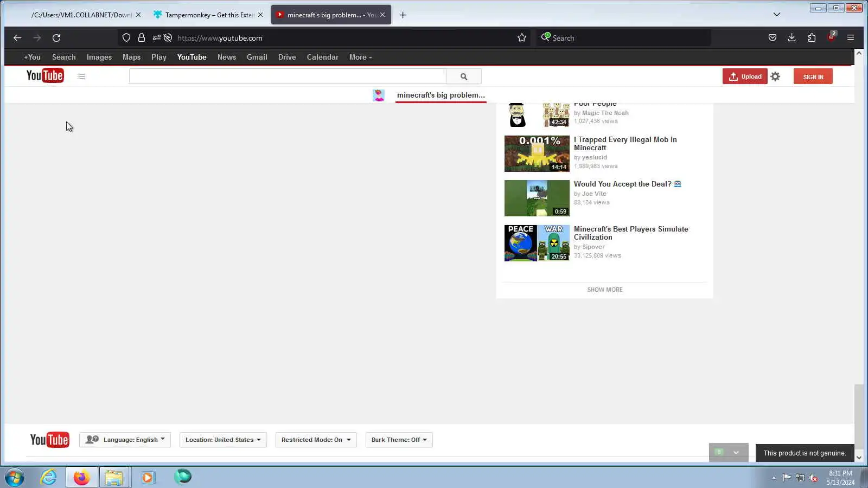Select the Firefox taskbar icon
Image resolution: width=868 pixels, height=488 pixels.
tap(82, 478)
